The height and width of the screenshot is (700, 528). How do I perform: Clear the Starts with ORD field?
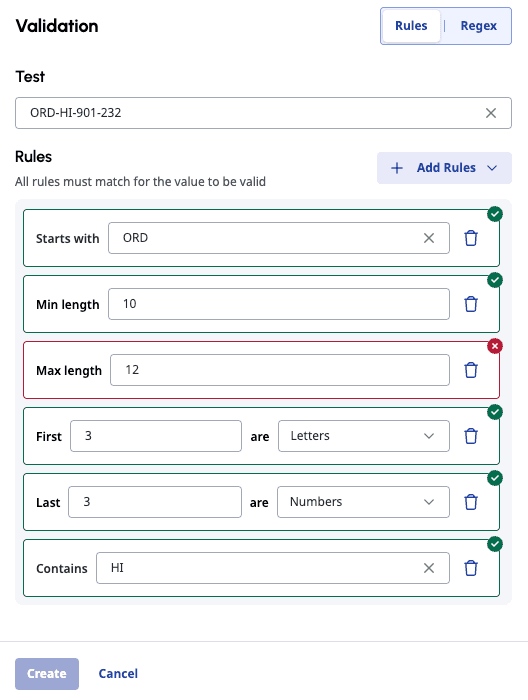(x=429, y=238)
